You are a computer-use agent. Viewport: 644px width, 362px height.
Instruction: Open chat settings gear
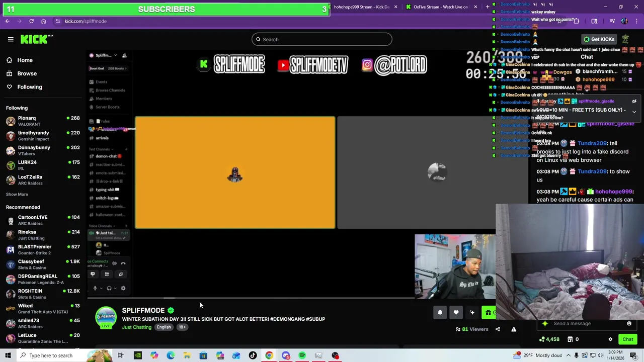(x=610, y=339)
